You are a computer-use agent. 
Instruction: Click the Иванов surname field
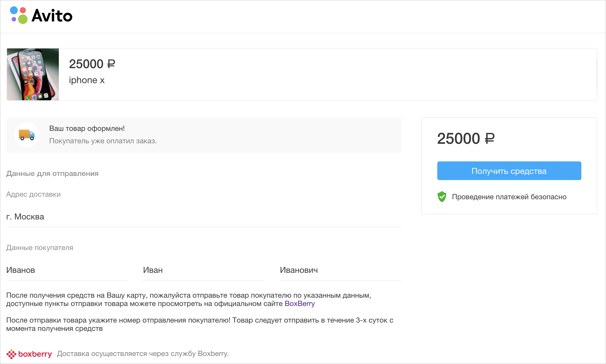click(x=67, y=270)
